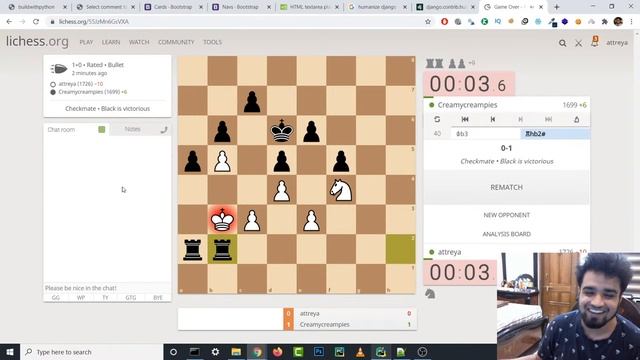Open File Explorer on taskbar
Screen dimensions: 640x360
coord(236,352)
